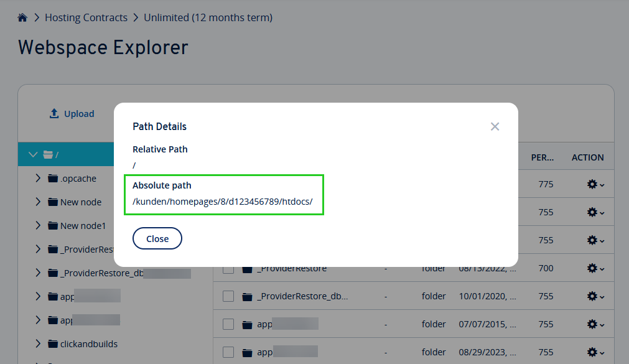Click the Upload button label
The height and width of the screenshot is (364, 629).
click(x=79, y=113)
